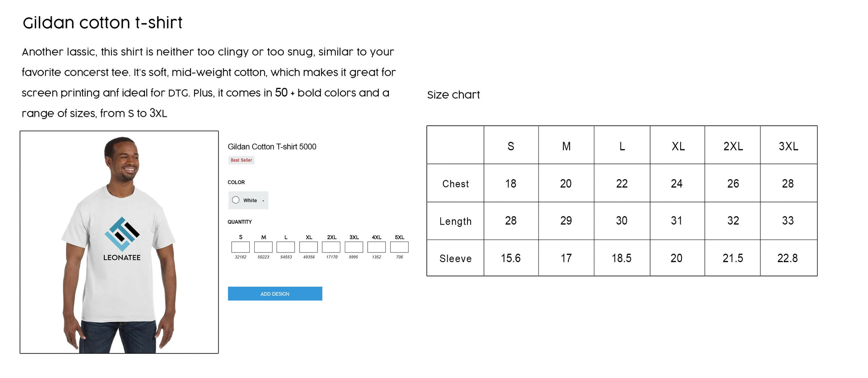Click the S column header in size chart

tap(511, 146)
